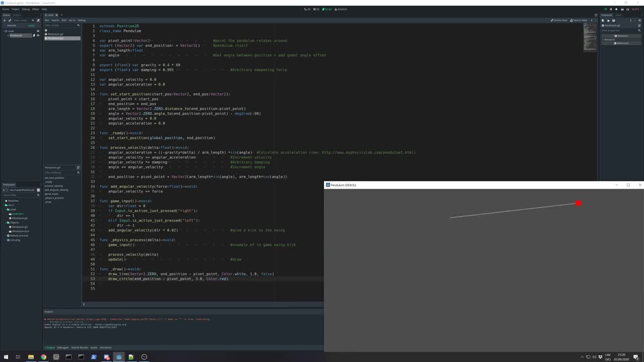Open File Explorer from taskbar
Image resolution: width=644 pixels, height=362 pixels.
pyautogui.click(x=31, y=357)
